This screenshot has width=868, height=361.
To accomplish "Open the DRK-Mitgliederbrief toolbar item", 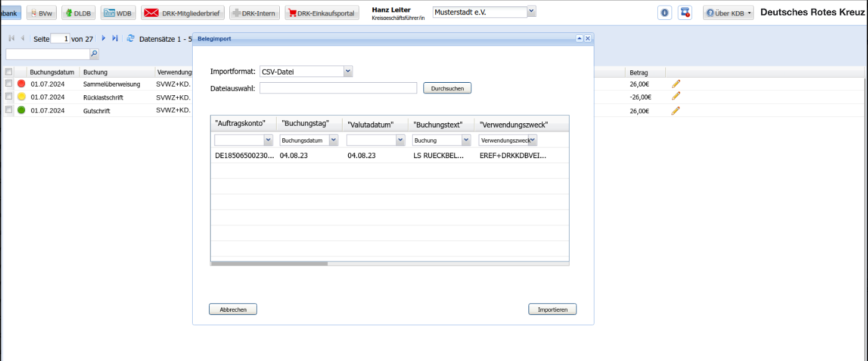I will [x=183, y=13].
